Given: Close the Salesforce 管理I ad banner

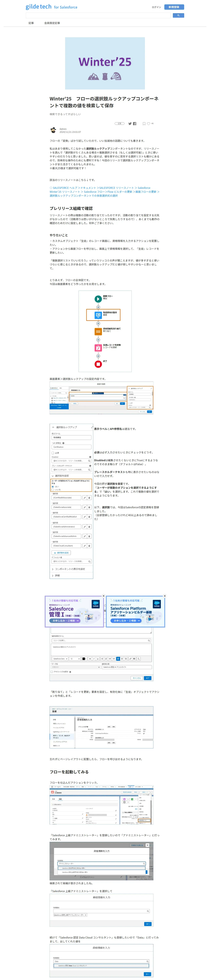Looking at the screenshot, I should (x=103, y=596).
